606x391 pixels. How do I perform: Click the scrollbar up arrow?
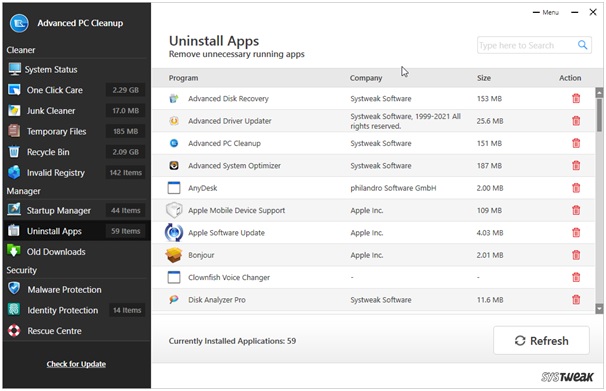(599, 92)
